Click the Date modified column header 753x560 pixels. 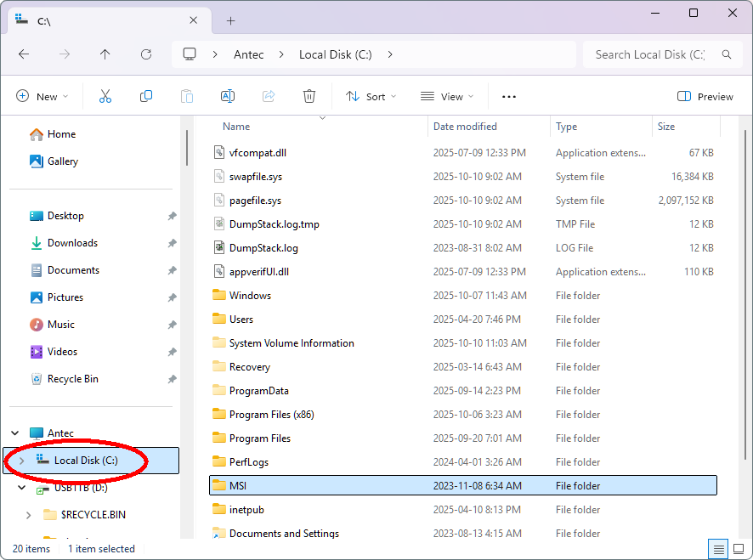pyautogui.click(x=465, y=127)
